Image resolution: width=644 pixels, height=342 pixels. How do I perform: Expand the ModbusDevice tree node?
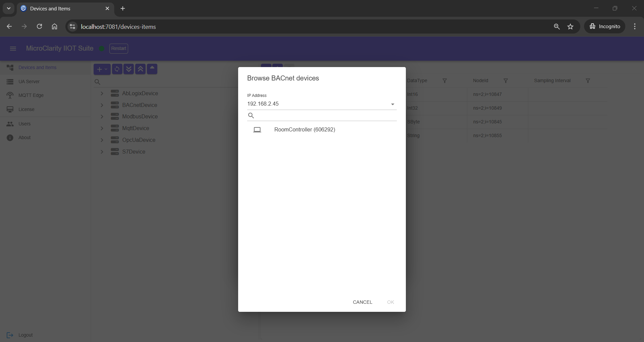click(x=102, y=117)
